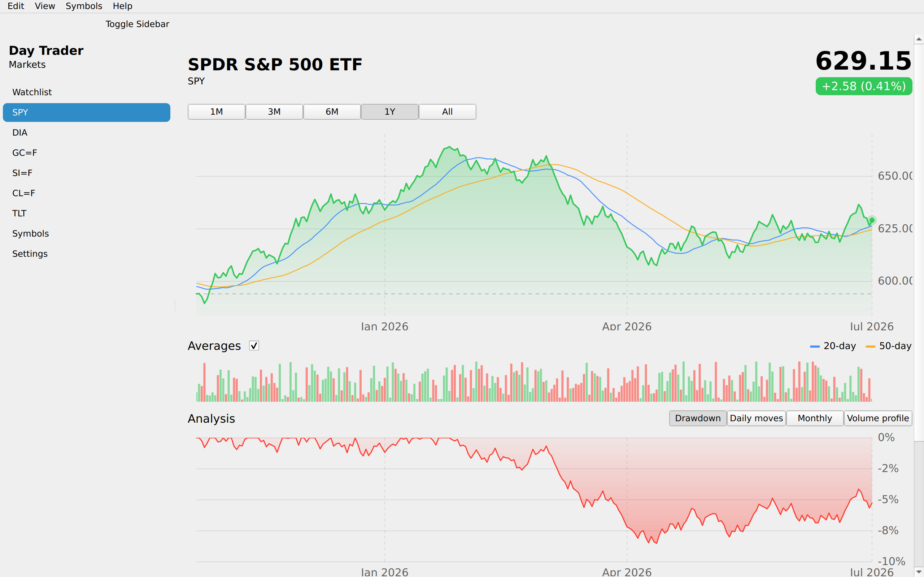Click the green price change badge
The width and height of the screenshot is (924, 577).
tap(864, 86)
